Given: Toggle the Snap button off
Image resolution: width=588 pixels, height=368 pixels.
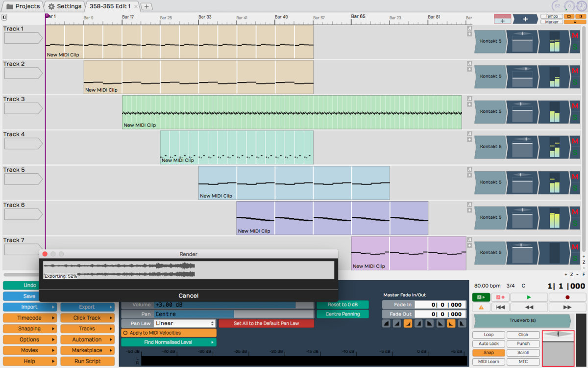Looking at the screenshot, I should point(489,353).
